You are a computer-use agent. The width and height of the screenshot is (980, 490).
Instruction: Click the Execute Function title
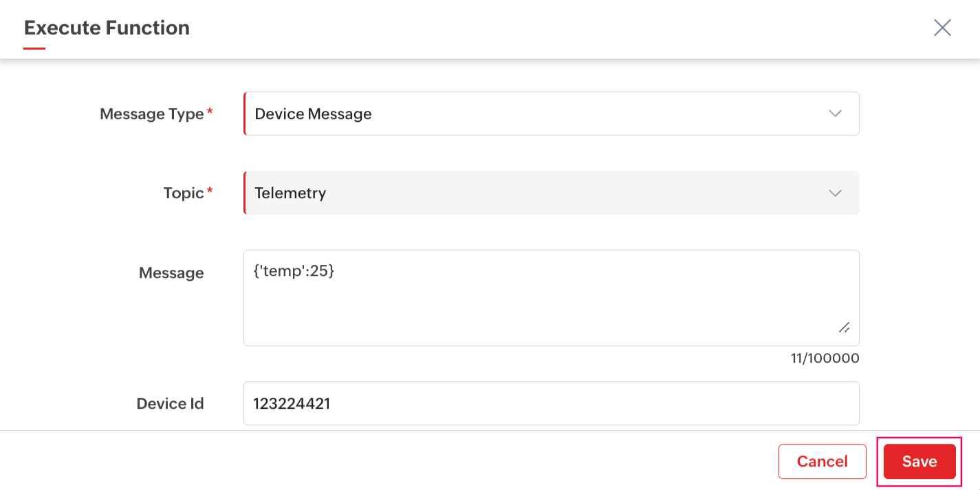[107, 28]
